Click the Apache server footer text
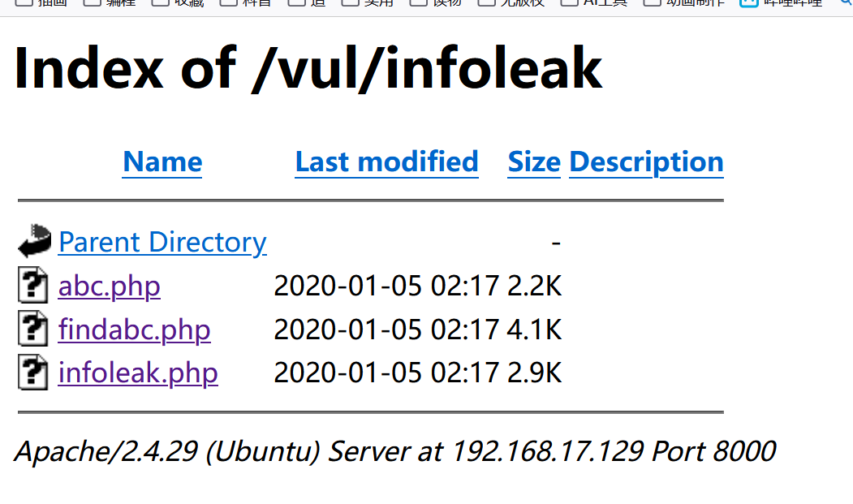853x504 pixels. (394, 451)
